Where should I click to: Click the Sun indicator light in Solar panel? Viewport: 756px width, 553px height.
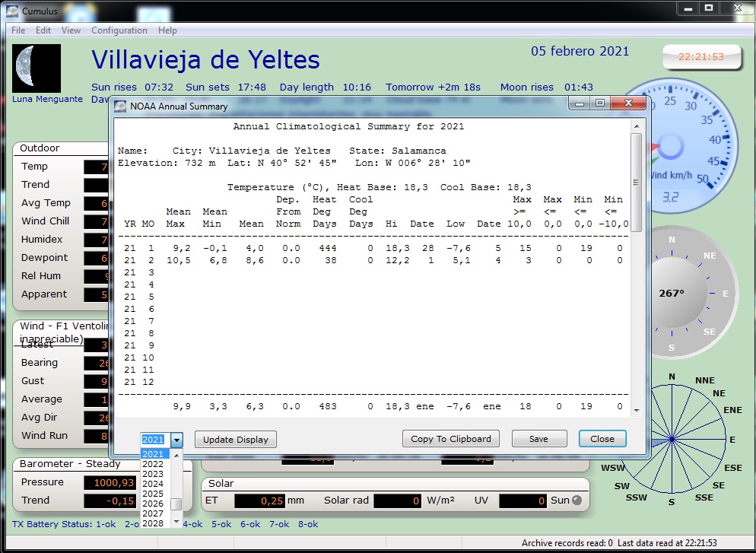tap(577, 501)
